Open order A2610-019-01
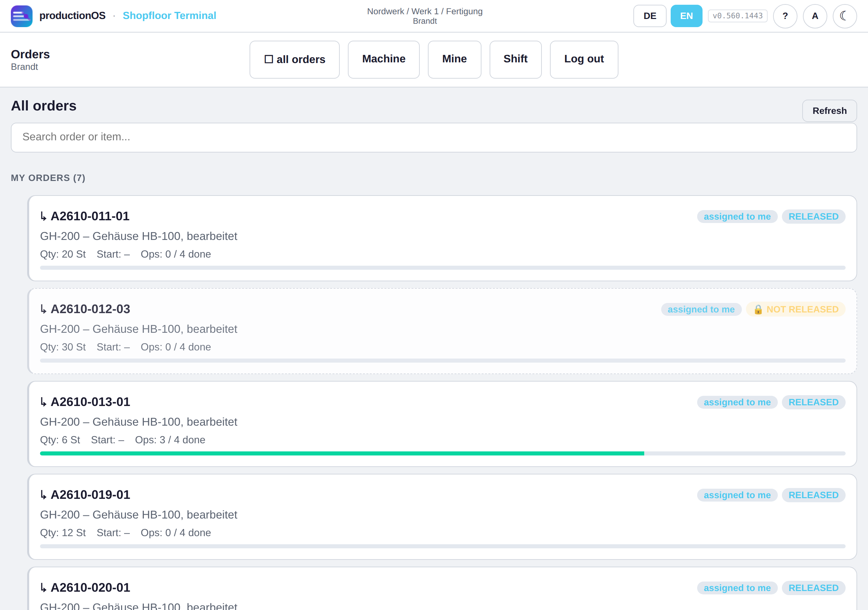This screenshot has height=610, width=868. point(442,517)
